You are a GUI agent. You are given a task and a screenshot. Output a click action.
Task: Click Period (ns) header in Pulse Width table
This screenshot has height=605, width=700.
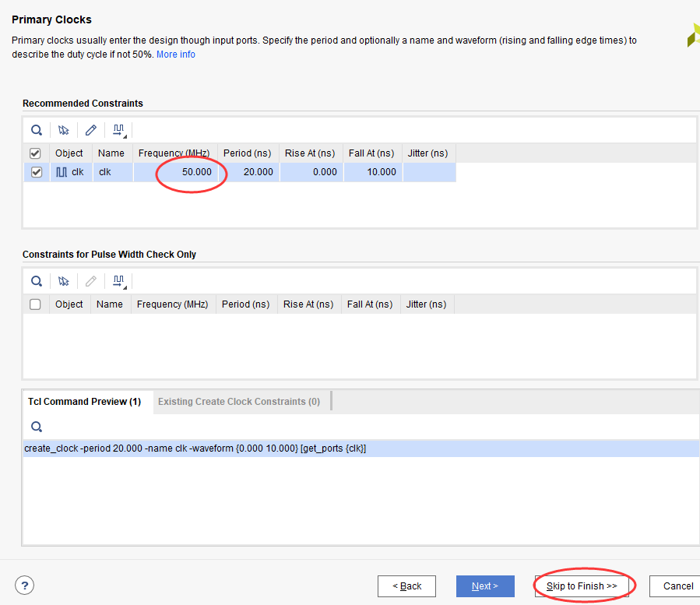(x=247, y=304)
